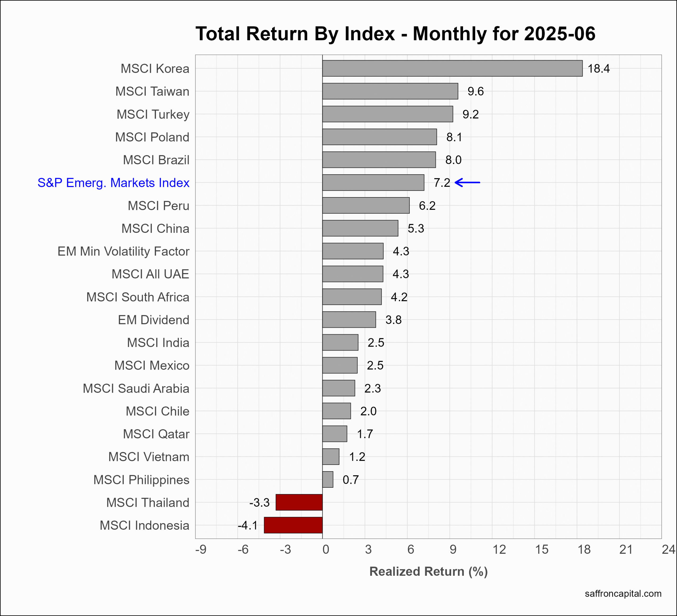Select the MSCI Peru label
The image size is (677, 616).
coord(158,206)
